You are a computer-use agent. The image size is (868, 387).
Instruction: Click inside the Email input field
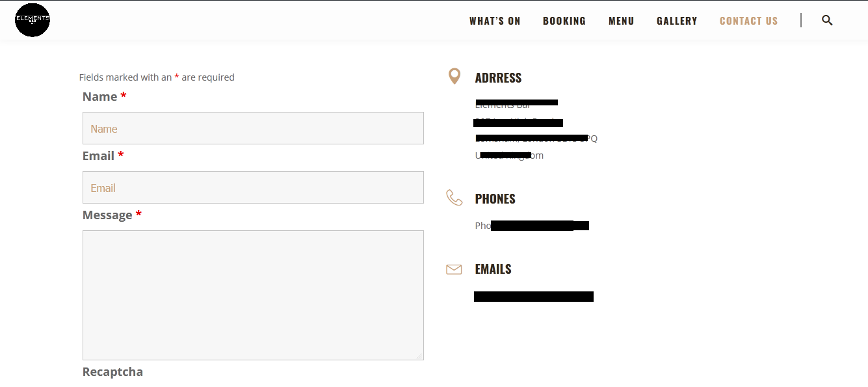pos(253,187)
